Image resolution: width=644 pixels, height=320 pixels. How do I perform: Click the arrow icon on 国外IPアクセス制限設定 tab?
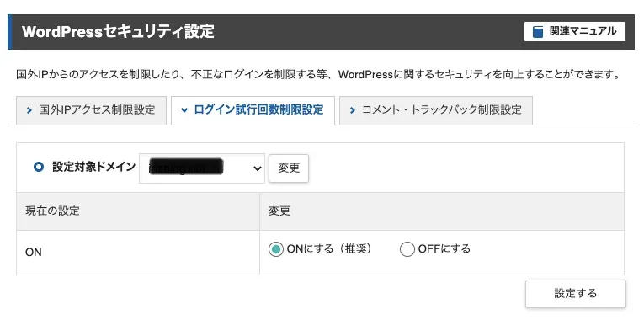(x=29, y=110)
